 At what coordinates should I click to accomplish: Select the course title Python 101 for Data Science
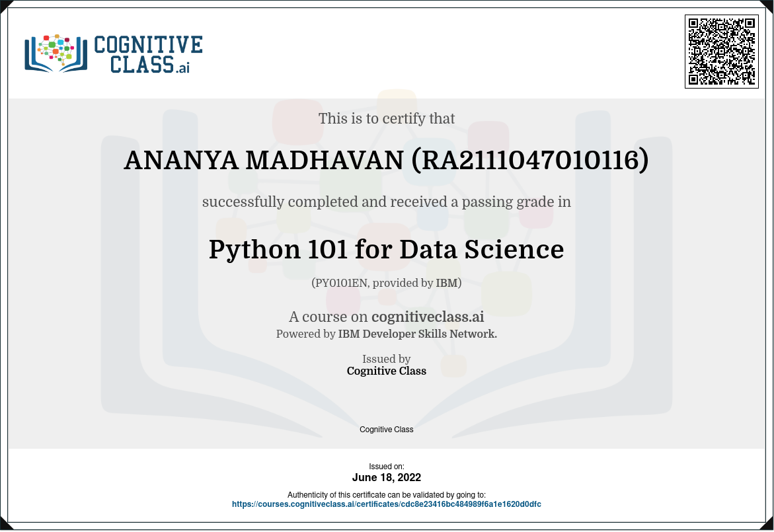pyautogui.click(x=386, y=250)
